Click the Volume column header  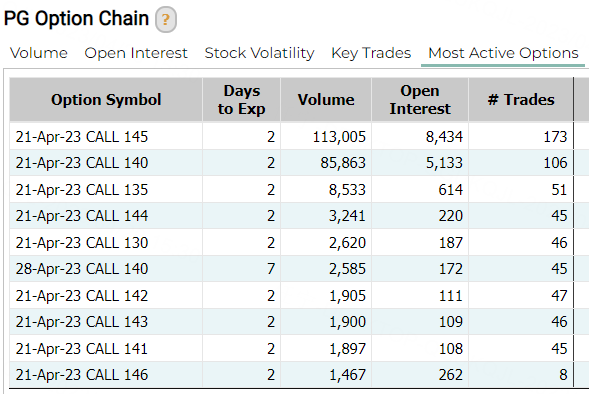(326, 100)
